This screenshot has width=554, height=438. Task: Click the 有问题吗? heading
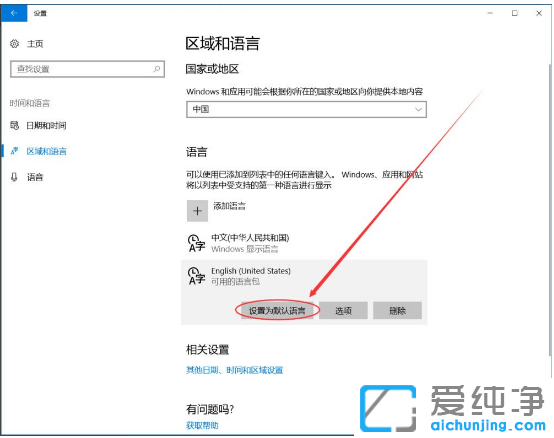pos(210,409)
